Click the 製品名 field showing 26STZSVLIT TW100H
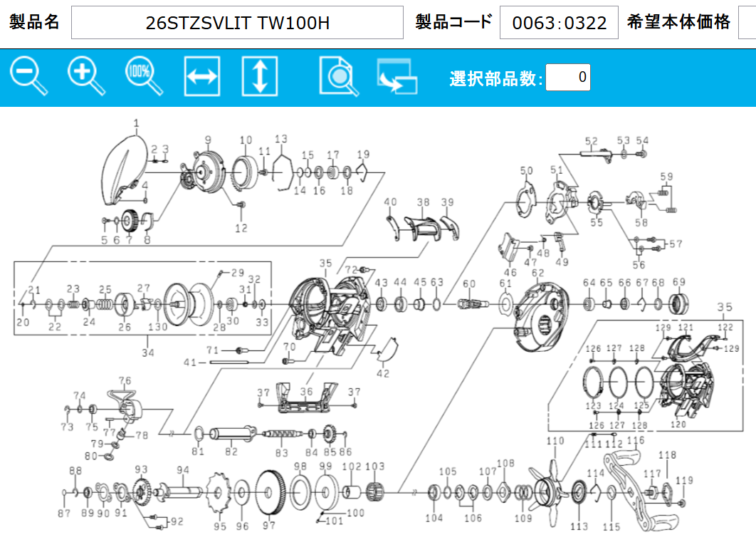Image resolution: width=756 pixels, height=552 pixels. point(237,24)
